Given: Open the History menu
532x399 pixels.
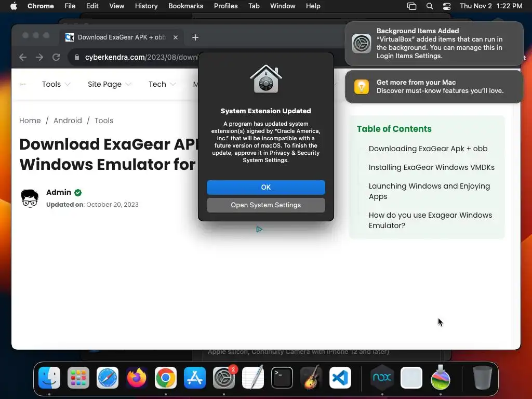Looking at the screenshot, I should [x=146, y=6].
